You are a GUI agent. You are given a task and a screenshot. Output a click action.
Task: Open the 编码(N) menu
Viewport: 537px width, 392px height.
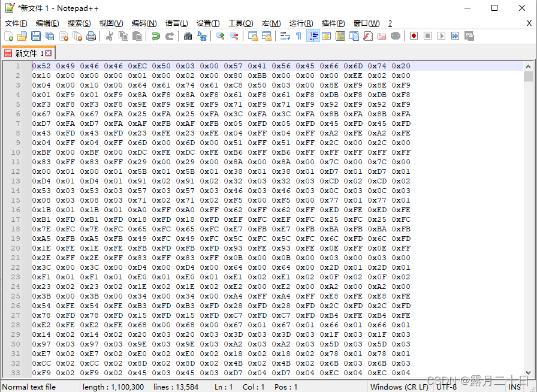coord(144,23)
